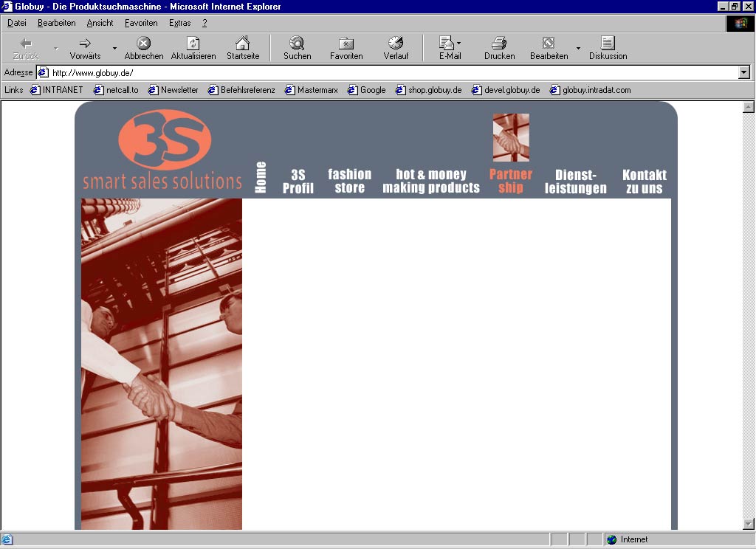Open the Favoriten folder icon
The height and width of the screenshot is (549, 756).
click(x=346, y=44)
